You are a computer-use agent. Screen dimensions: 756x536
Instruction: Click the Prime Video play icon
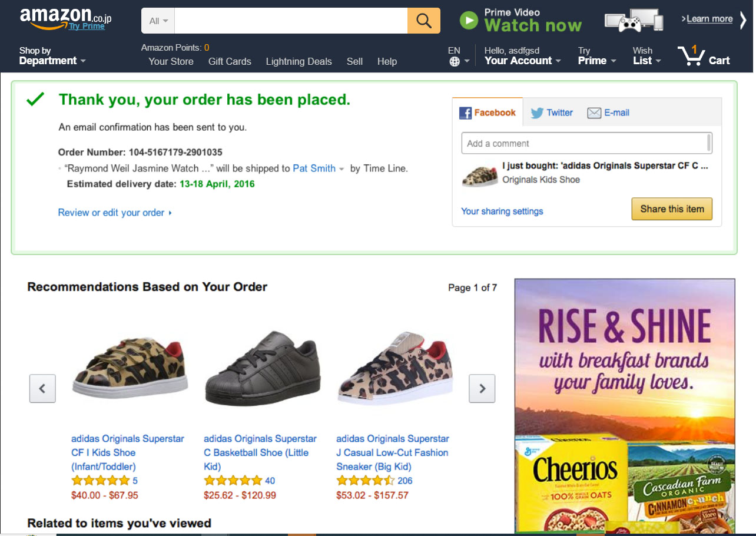[469, 21]
